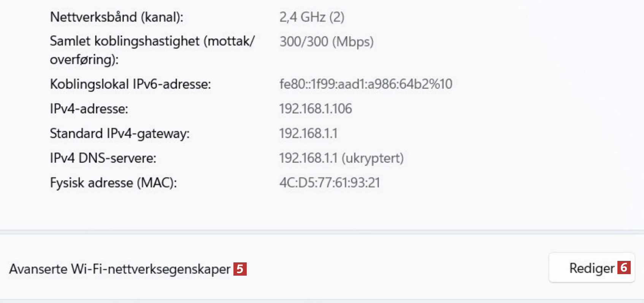644x303 pixels.
Task: Select the Koblingslokal IPv6-adresse label
Action: (130, 84)
